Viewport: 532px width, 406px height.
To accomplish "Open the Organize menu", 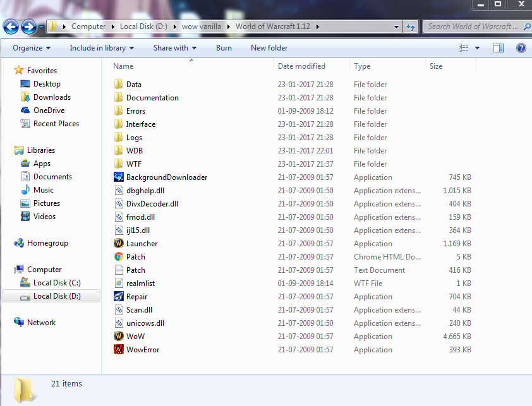I will point(32,48).
